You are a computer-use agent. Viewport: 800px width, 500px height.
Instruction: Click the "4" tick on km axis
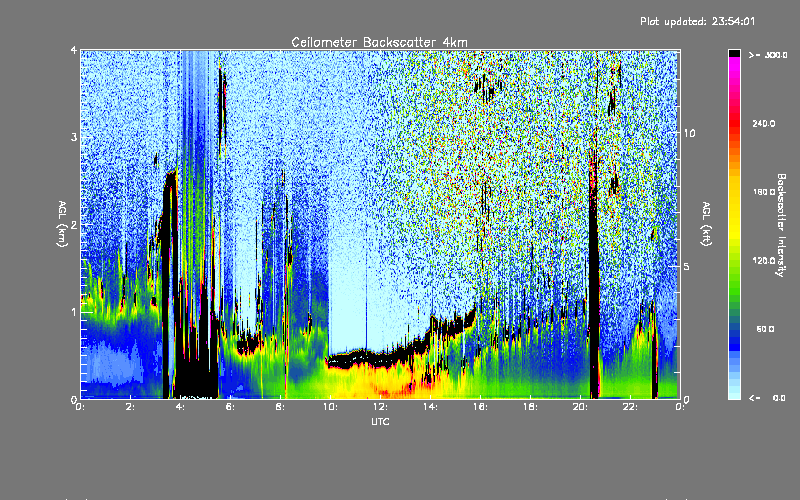74,50
